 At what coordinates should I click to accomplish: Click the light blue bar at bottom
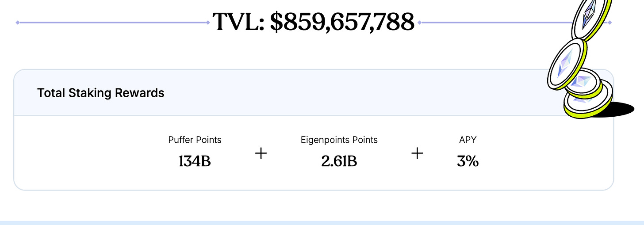tap(322, 223)
